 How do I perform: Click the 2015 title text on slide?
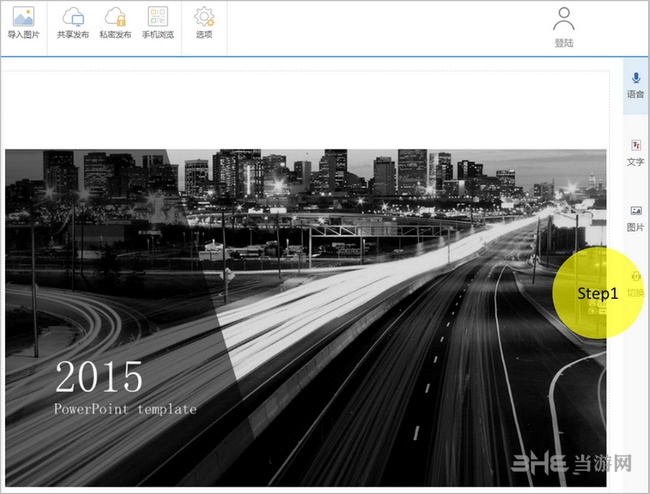(99, 376)
